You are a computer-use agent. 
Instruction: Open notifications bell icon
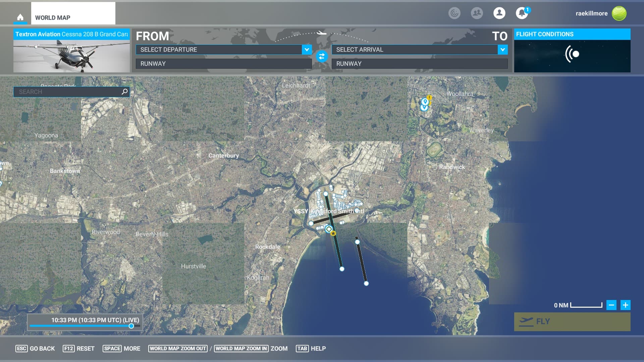pyautogui.click(x=522, y=13)
